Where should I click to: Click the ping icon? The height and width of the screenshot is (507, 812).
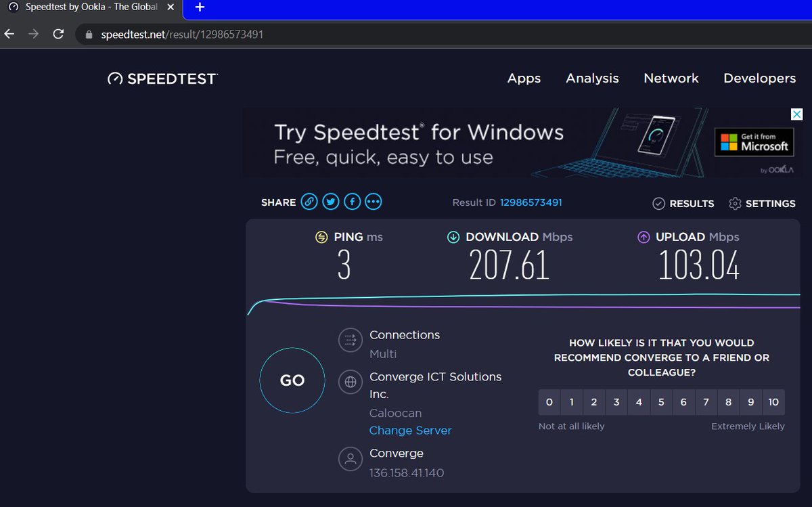tap(321, 237)
